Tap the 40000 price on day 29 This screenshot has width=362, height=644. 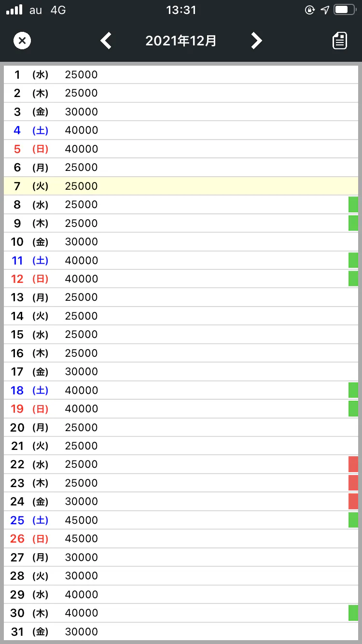point(82,594)
